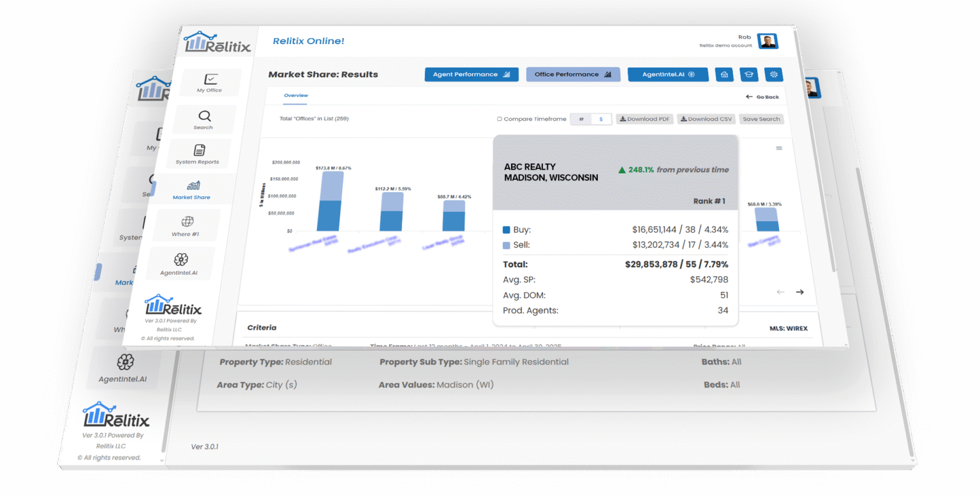Click the 'Rank # 1' text
The image size is (980, 496).
pos(709,201)
